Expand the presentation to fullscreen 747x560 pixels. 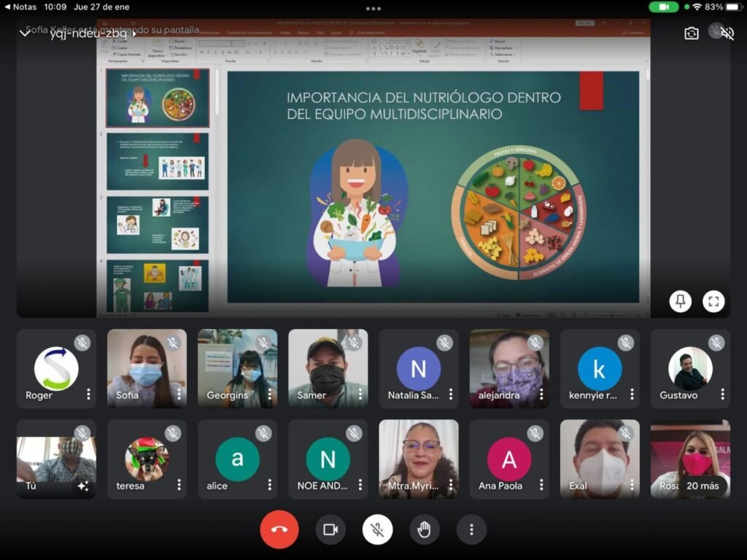(713, 302)
